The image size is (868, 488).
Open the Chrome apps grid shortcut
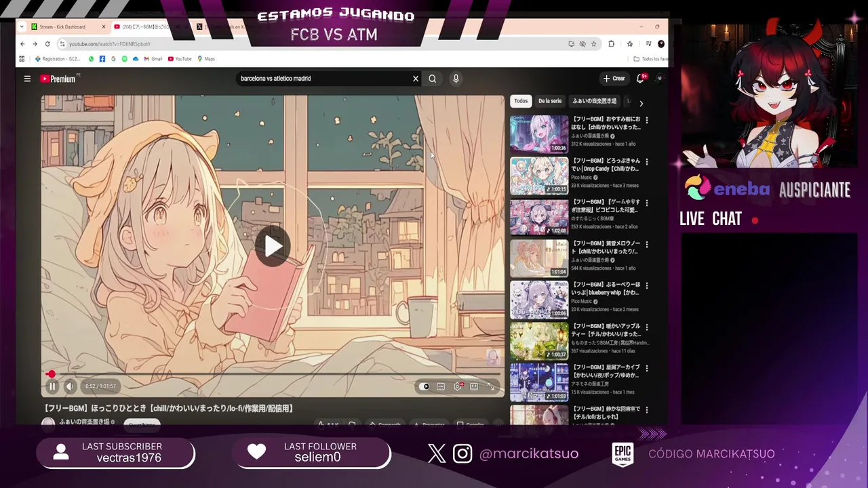point(22,59)
